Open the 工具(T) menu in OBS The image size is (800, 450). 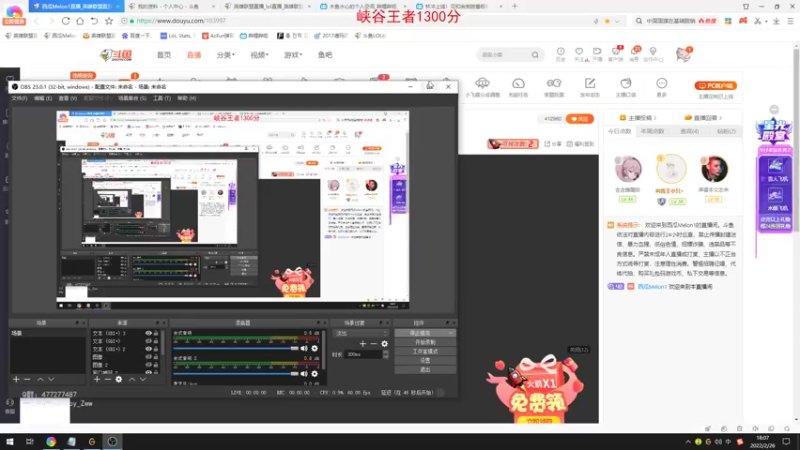tap(162, 98)
